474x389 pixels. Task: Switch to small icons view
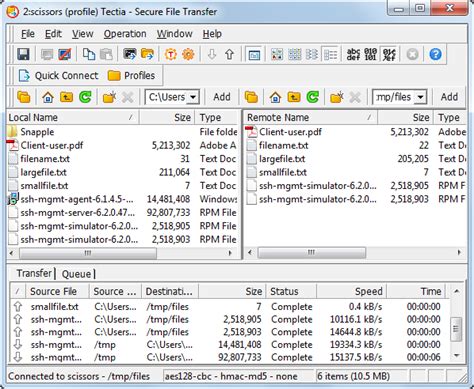(294, 54)
